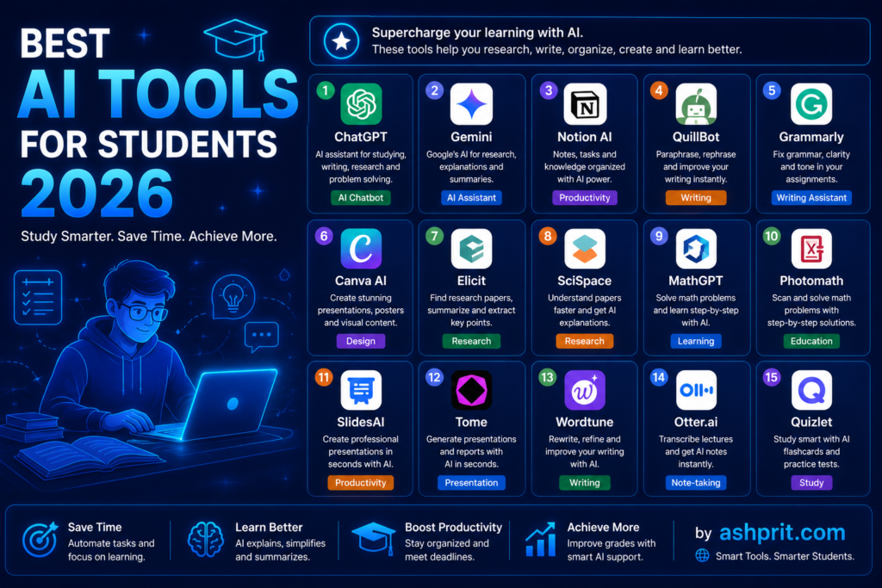The width and height of the screenshot is (882, 588).
Task: Click the large 2026 title text
Action: click(x=96, y=194)
